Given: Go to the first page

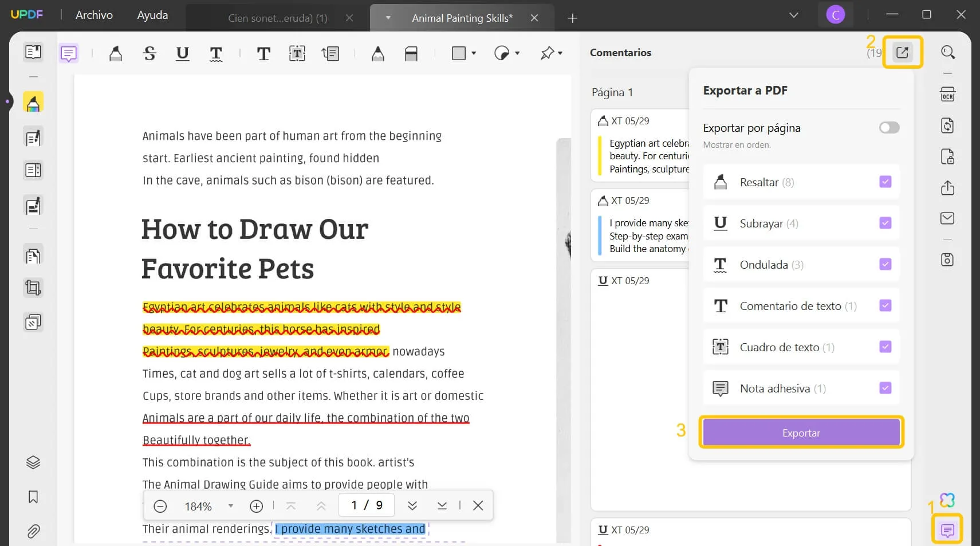Looking at the screenshot, I should [x=291, y=506].
